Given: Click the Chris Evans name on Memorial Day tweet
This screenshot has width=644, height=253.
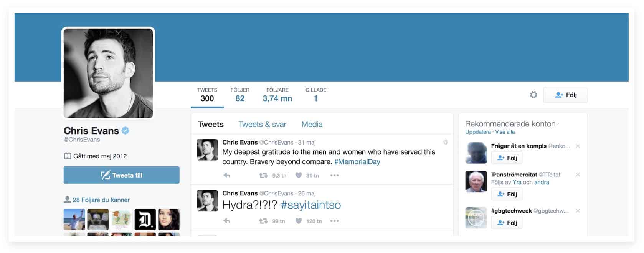Looking at the screenshot, I should point(240,143).
